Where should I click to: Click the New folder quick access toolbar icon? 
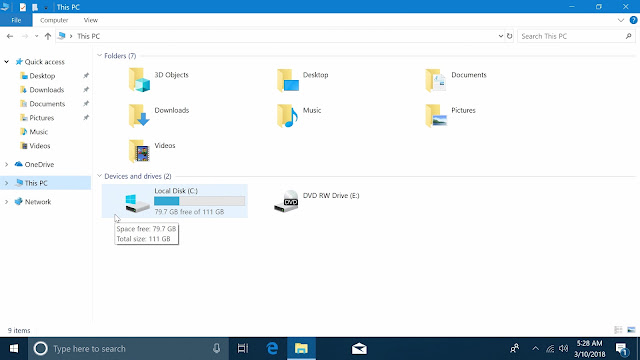35,7
